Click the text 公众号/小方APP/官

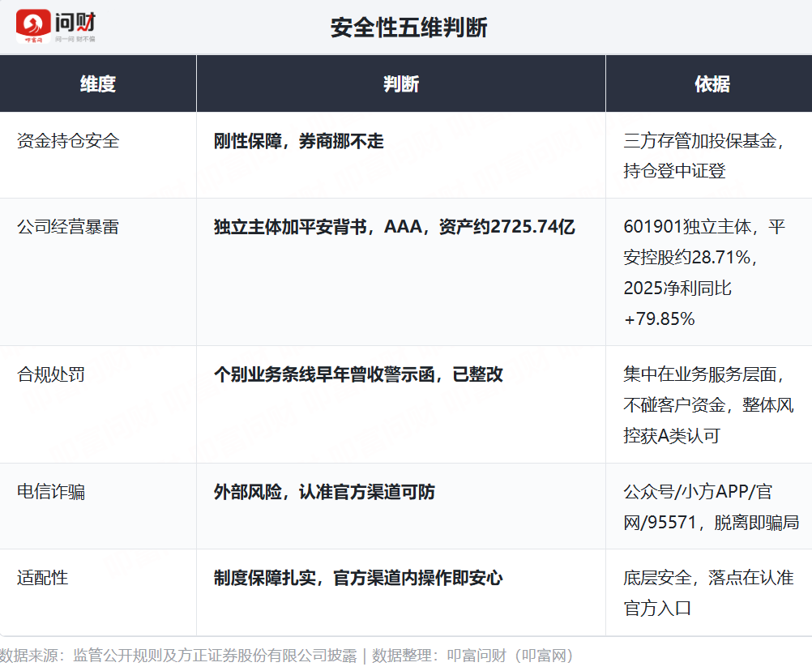click(x=698, y=492)
